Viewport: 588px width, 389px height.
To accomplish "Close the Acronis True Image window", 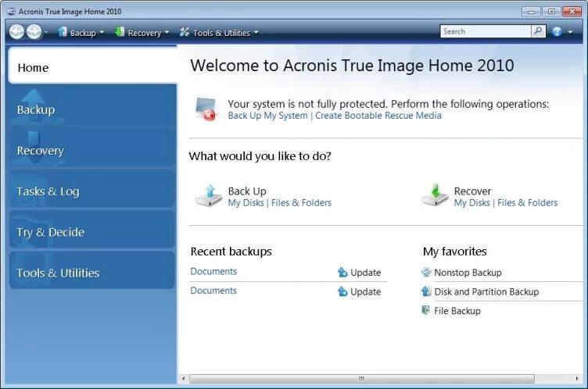I will point(572,12).
